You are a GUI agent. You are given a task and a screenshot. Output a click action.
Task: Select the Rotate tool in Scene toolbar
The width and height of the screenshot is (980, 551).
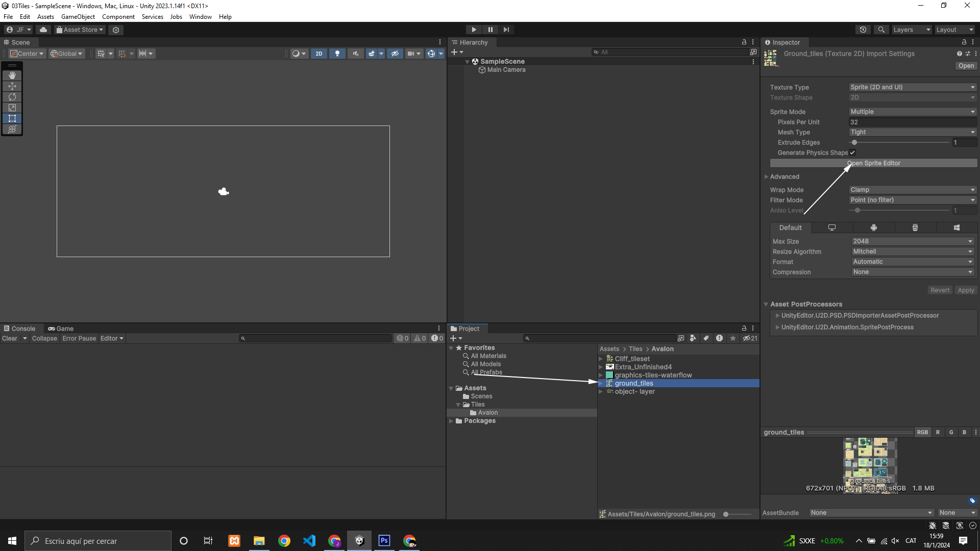coord(12,97)
